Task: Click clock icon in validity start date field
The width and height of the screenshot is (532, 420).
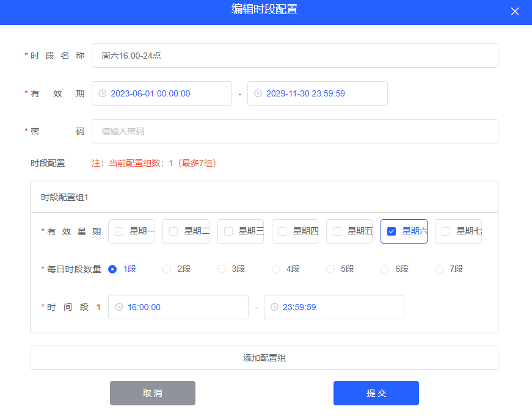Action: pyautogui.click(x=103, y=93)
